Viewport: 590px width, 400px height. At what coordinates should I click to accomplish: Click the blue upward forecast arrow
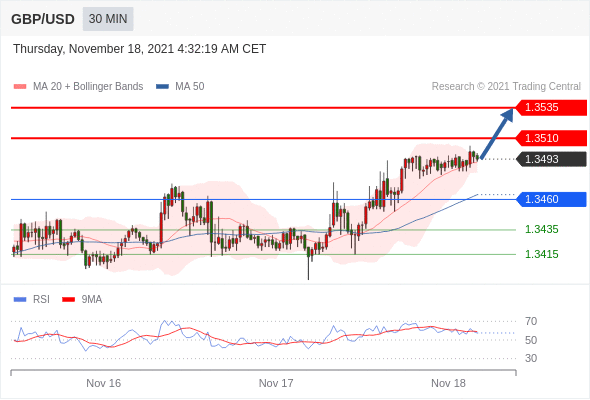pos(497,133)
